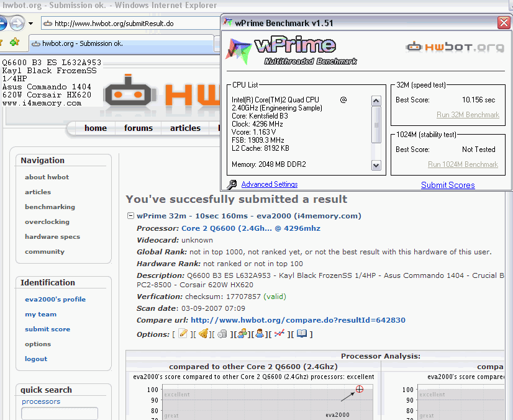Open the forums menu on hwbot site
Image resolution: width=513 pixels, height=420 pixels.
(138, 128)
